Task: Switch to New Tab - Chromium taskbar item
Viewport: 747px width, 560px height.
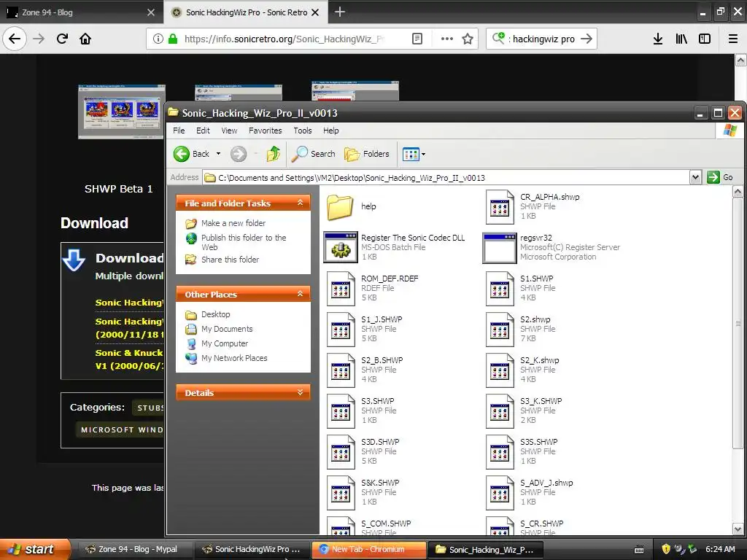Action: click(x=368, y=549)
